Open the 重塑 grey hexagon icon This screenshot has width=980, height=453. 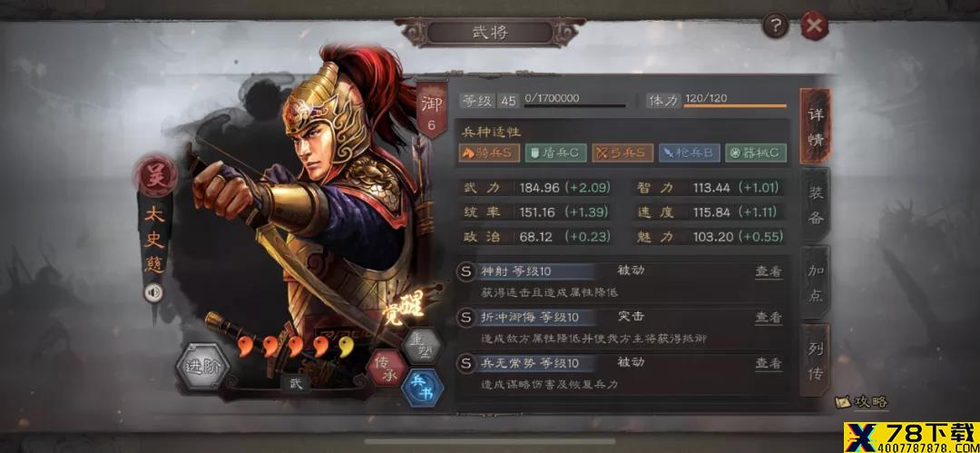(421, 345)
